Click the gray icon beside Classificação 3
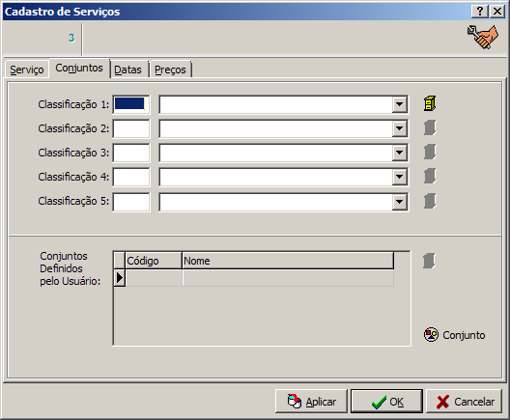 coord(430,153)
